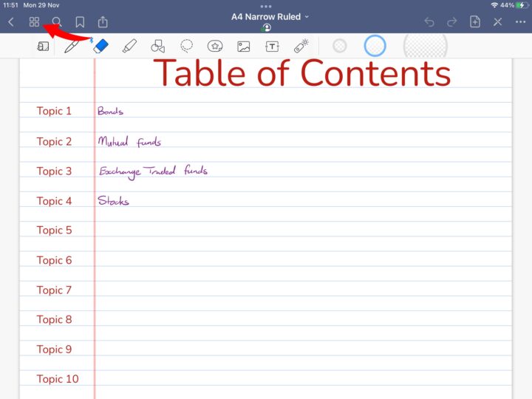
Task: Select the Image insert tool
Action: (x=244, y=47)
